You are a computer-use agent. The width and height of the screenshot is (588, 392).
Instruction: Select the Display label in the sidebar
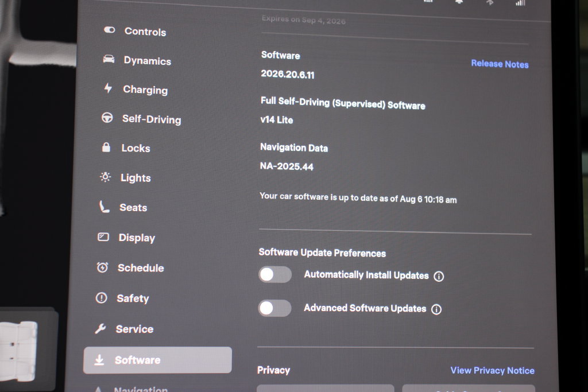(137, 238)
